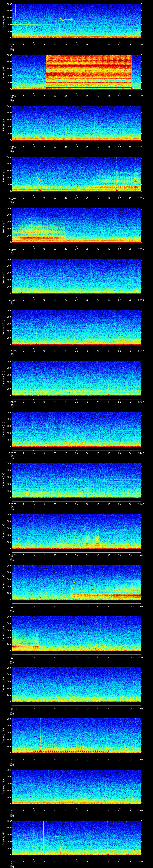Click the '0:23:00' start time label

[x=12, y=504]
